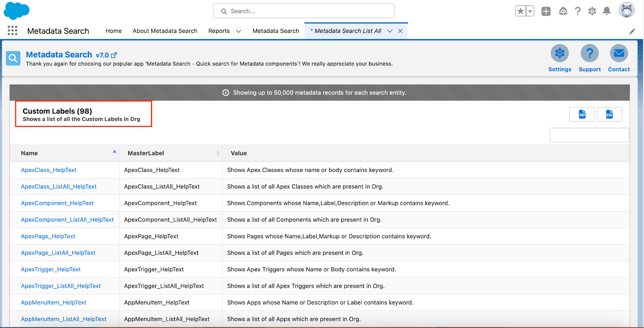Open the ApexClass_ListAll_HelpText link

click(59, 187)
